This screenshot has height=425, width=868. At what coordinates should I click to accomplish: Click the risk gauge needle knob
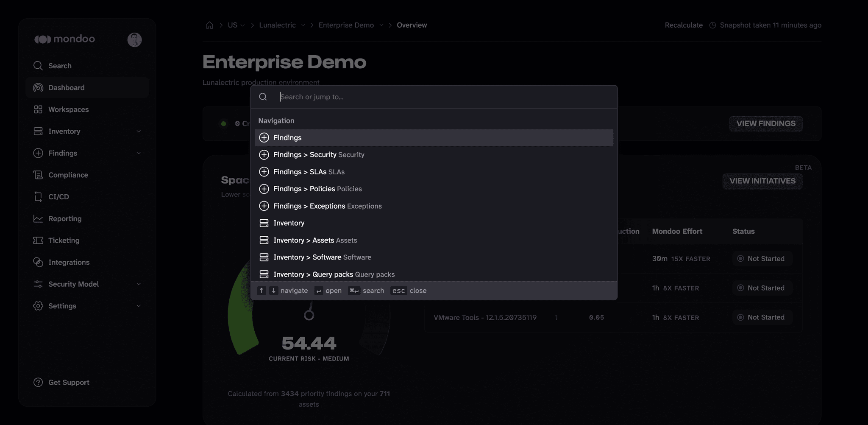pyautogui.click(x=309, y=315)
